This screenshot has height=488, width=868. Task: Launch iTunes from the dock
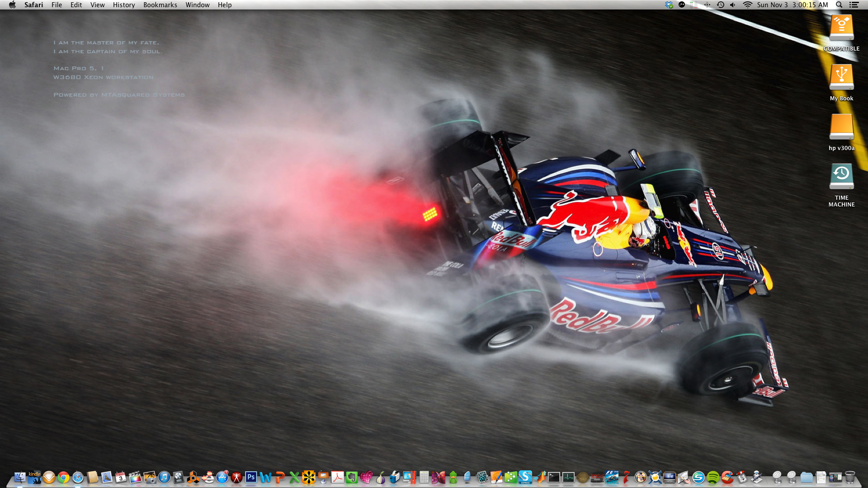coord(164,477)
